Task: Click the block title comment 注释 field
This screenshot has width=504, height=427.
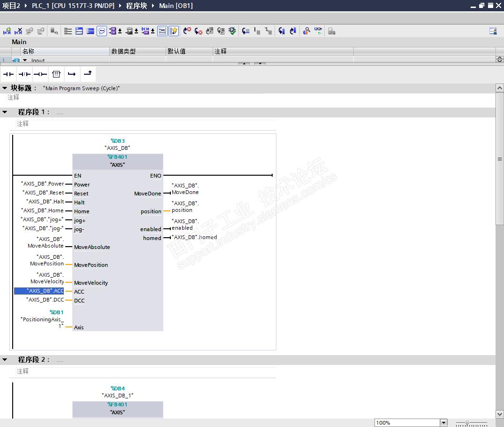Action: 14,98
